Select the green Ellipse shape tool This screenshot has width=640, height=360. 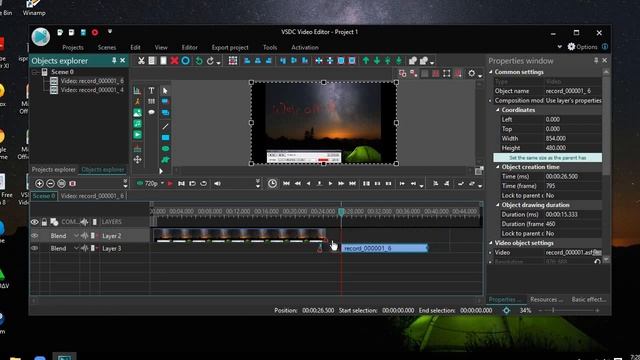[x=165, y=149]
